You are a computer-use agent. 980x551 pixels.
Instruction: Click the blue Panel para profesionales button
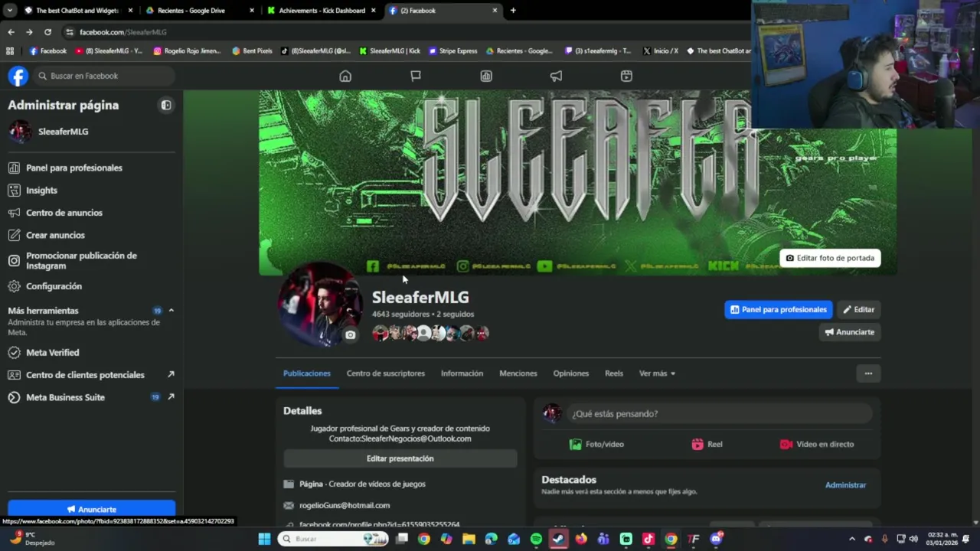point(779,309)
